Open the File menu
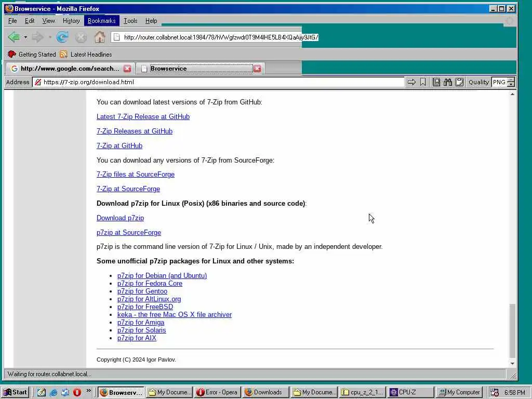 tap(12, 21)
